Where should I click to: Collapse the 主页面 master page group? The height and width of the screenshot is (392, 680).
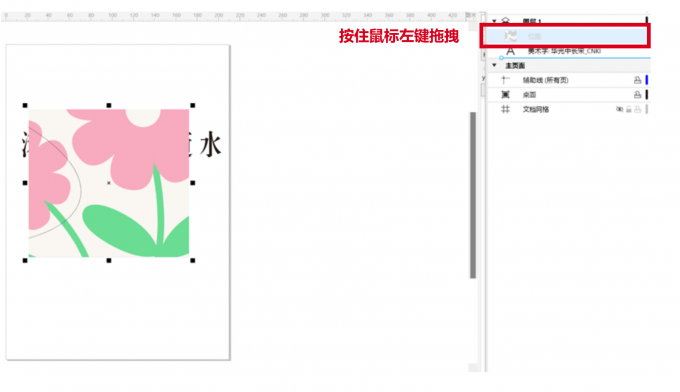(x=494, y=65)
